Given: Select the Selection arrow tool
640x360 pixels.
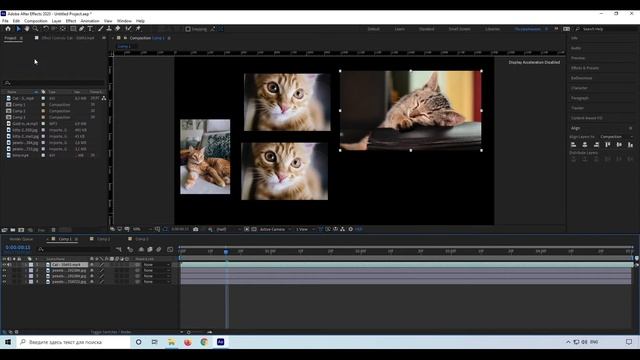Looking at the screenshot, I should 18,29.
